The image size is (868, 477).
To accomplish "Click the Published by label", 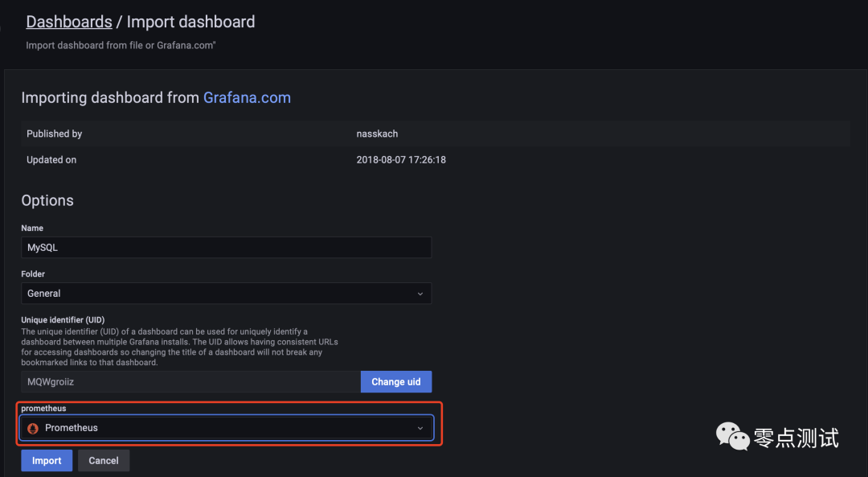I will coord(55,134).
